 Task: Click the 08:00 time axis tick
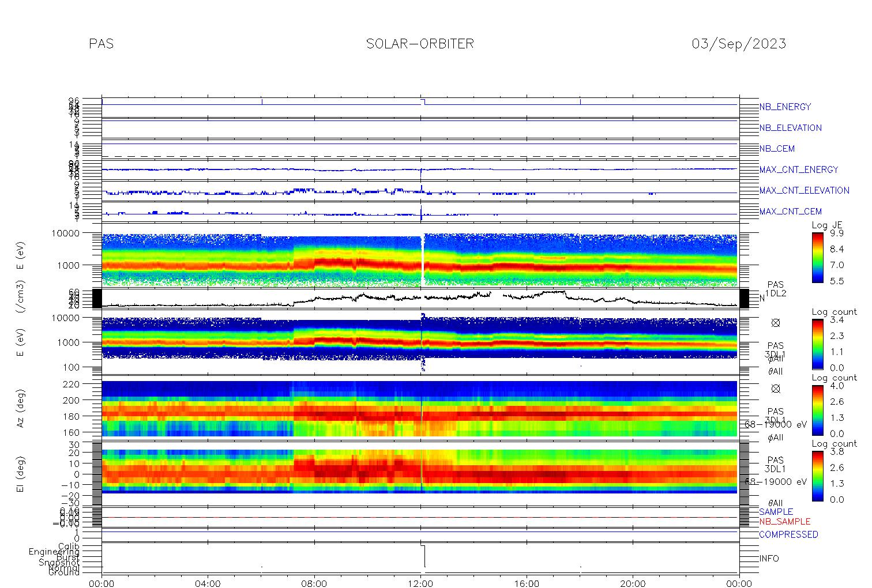pyautogui.click(x=314, y=583)
